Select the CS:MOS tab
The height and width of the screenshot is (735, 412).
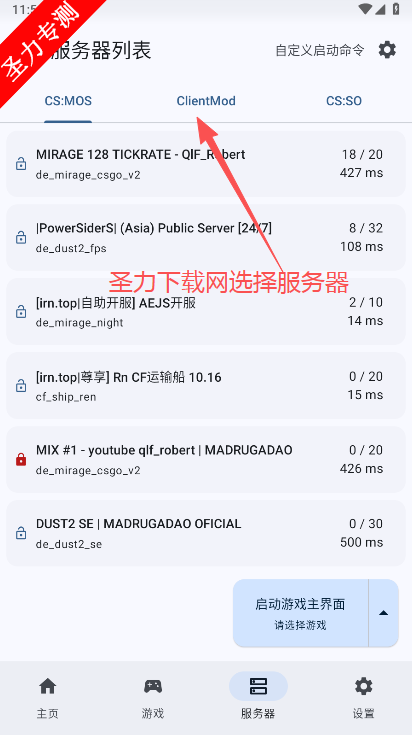click(68, 101)
